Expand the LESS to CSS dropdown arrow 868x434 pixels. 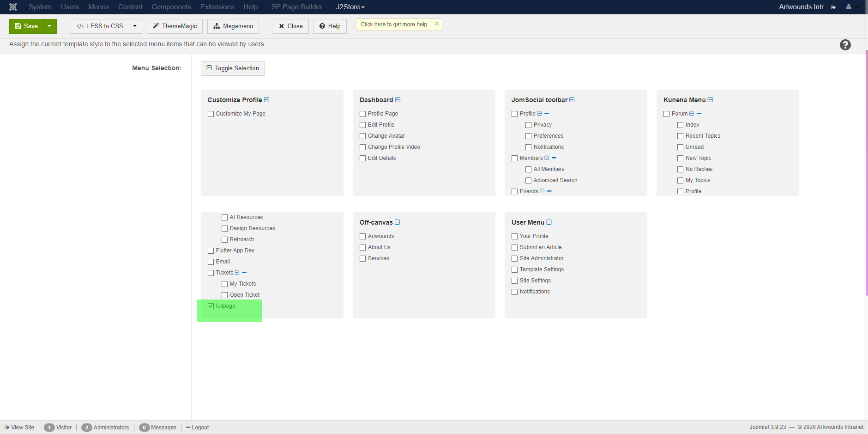click(x=135, y=26)
